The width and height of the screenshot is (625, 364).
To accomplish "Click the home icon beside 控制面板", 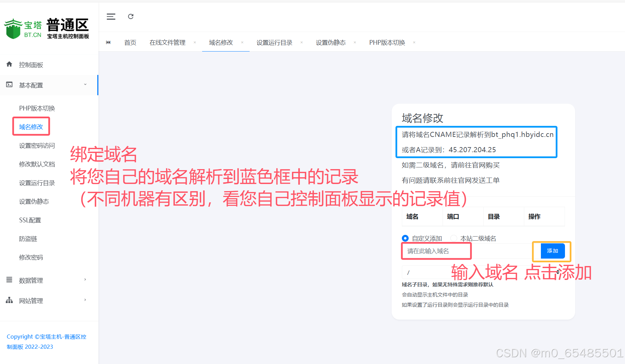I will click(x=9, y=64).
